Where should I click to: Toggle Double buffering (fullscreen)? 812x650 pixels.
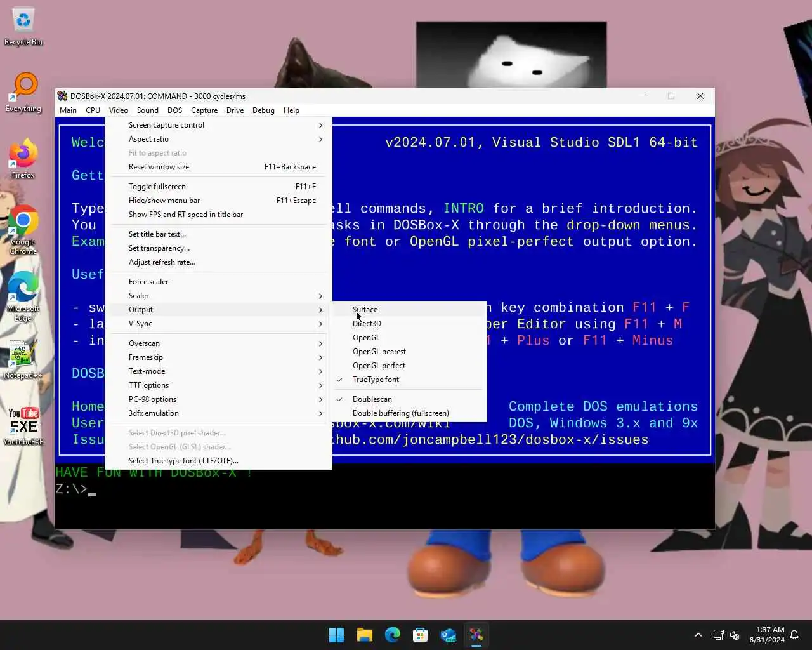[410, 413]
